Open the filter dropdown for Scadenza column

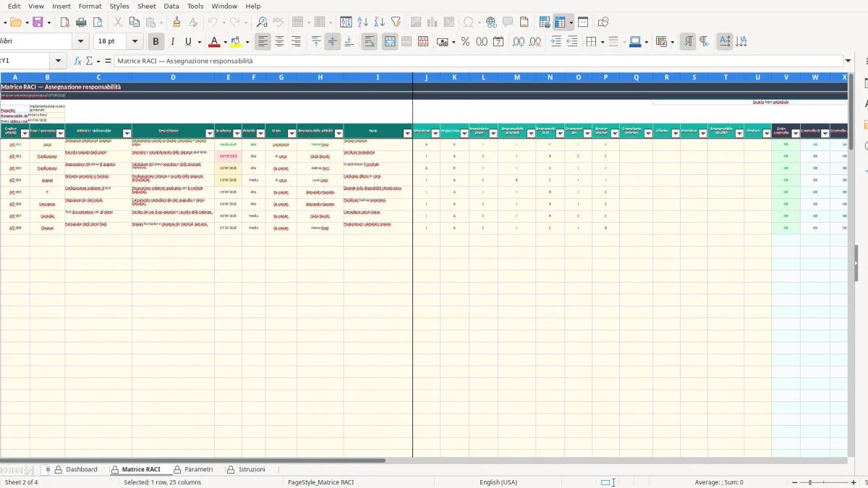coord(236,134)
